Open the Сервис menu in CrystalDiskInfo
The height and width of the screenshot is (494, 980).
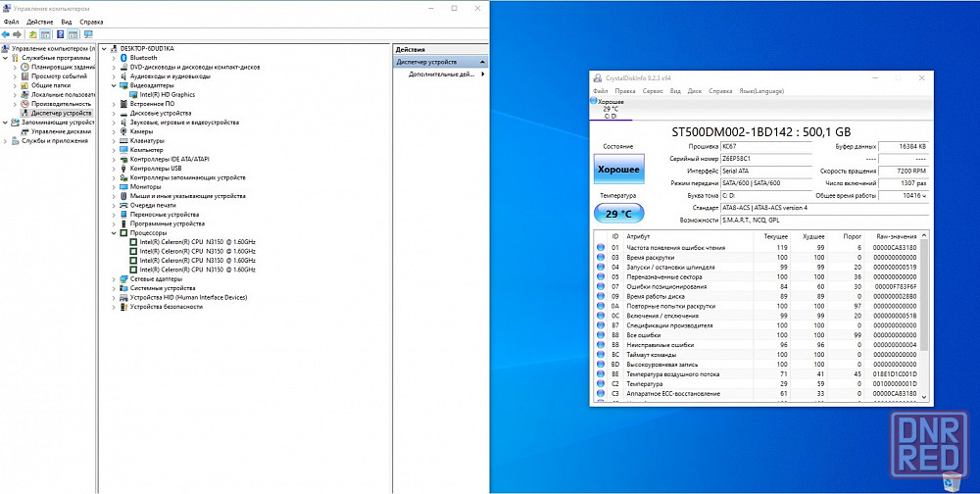click(653, 90)
